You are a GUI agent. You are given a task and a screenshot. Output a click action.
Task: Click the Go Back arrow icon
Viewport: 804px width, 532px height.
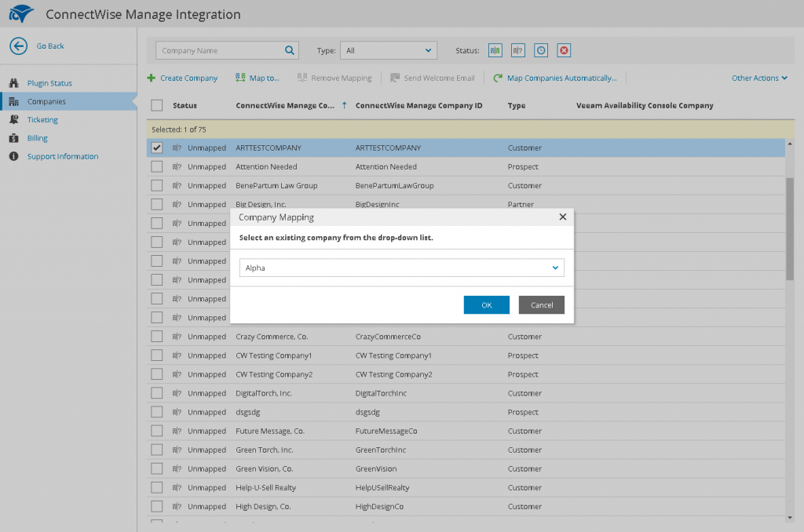coord(19,46)
